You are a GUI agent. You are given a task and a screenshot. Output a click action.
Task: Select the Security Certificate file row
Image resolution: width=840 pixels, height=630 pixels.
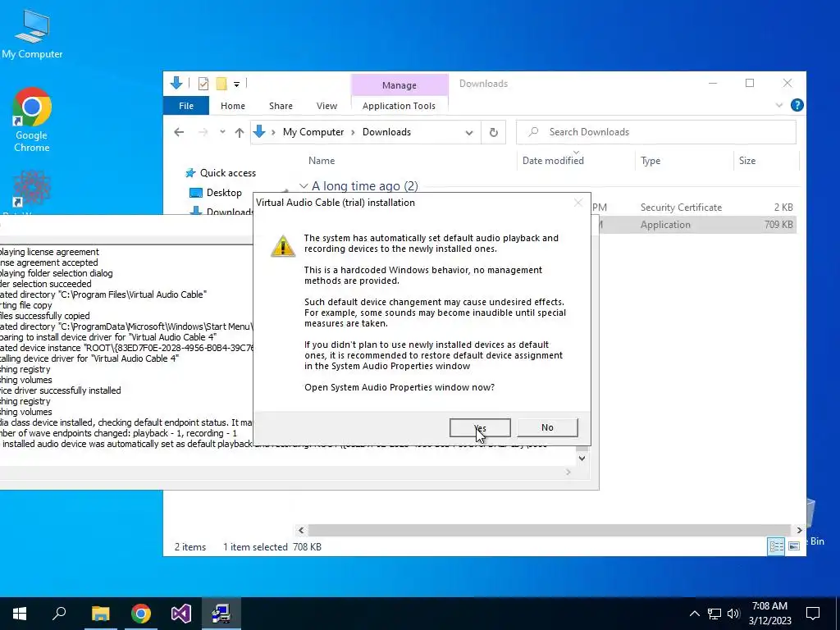tap(694, 208)
